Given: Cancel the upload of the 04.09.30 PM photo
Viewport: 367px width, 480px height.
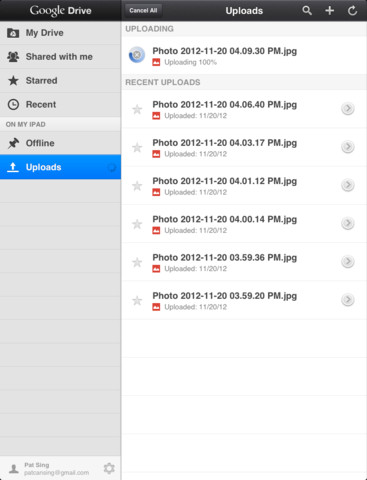Looking at the screenshot, I should 137,55.
